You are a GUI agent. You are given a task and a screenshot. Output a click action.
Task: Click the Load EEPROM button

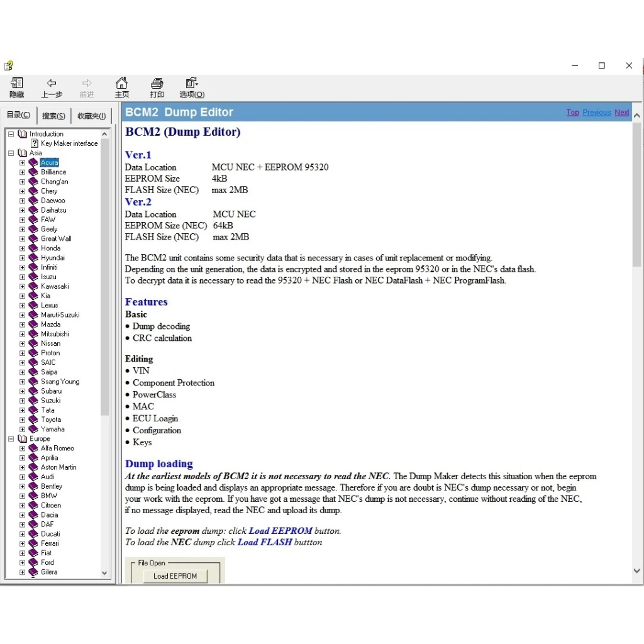click(x=175, y=576)
